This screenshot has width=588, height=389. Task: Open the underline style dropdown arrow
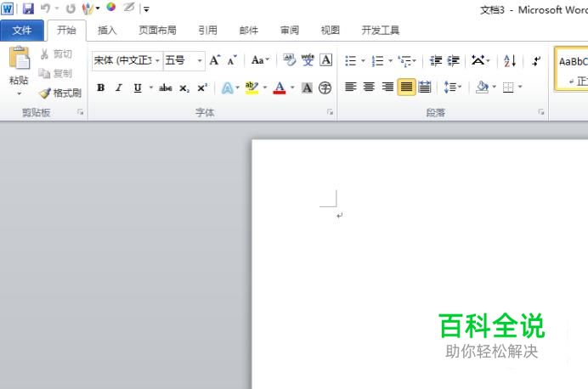click(x=150, y=87)
